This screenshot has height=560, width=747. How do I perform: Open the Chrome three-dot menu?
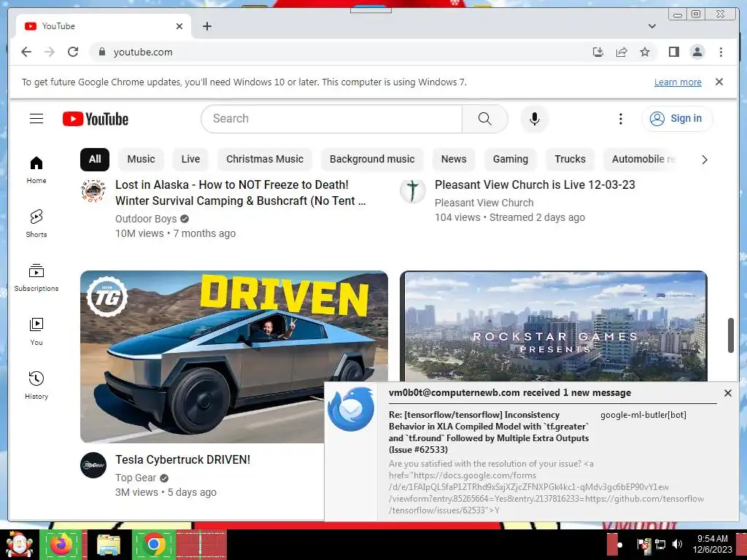[721, 52]
